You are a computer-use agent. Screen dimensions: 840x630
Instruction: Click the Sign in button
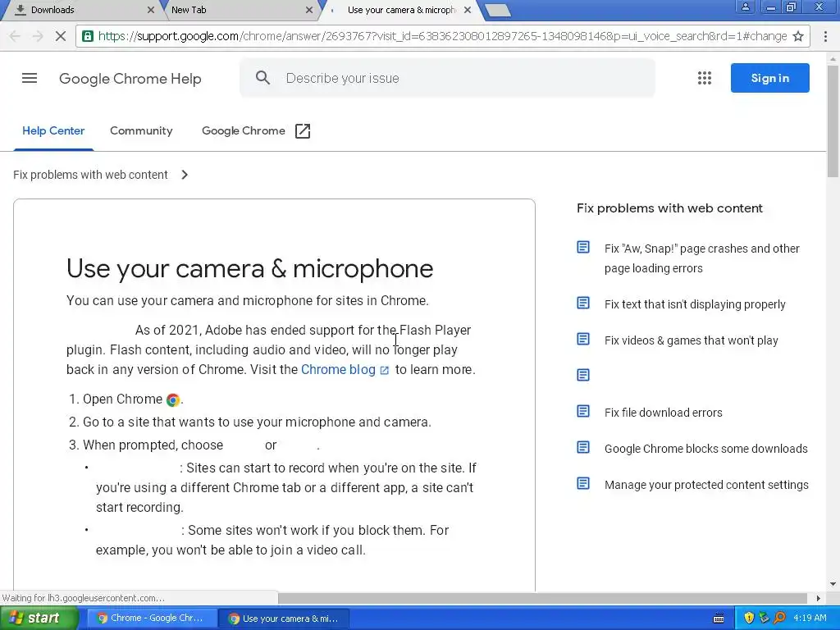pyautogui.click(x=769, y=78)
